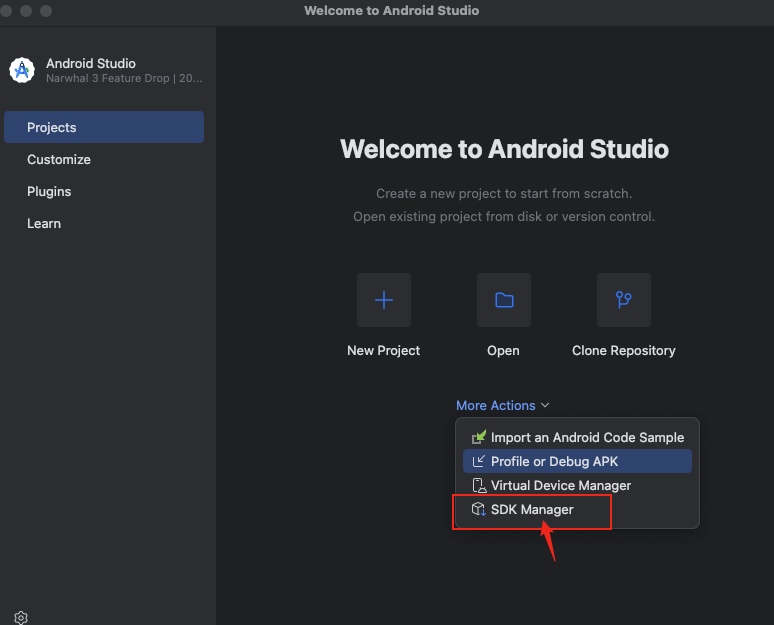Viewport: 774px width, 625px height.
Task: Select Profile or Debug APK
Action: pos(577,461)
